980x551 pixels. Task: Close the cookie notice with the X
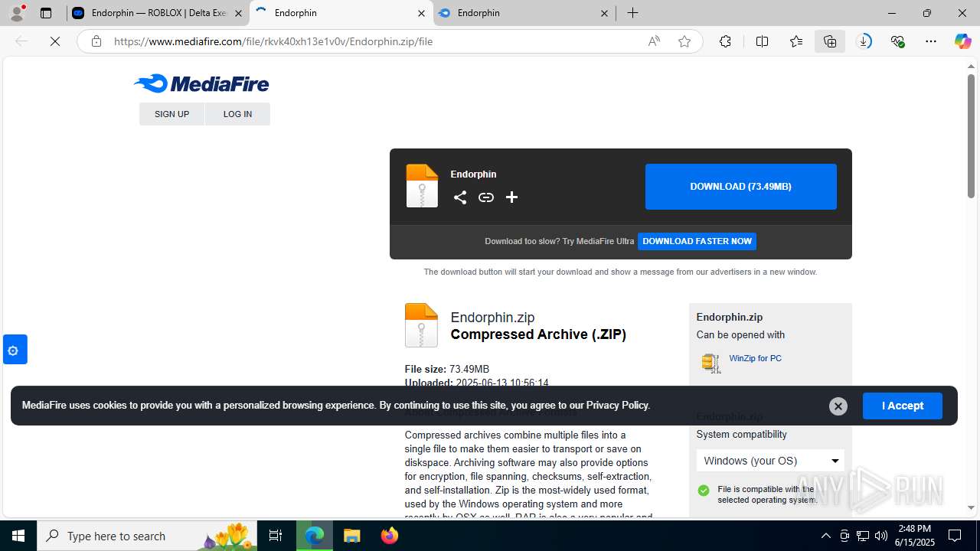(x=838, y=406)
